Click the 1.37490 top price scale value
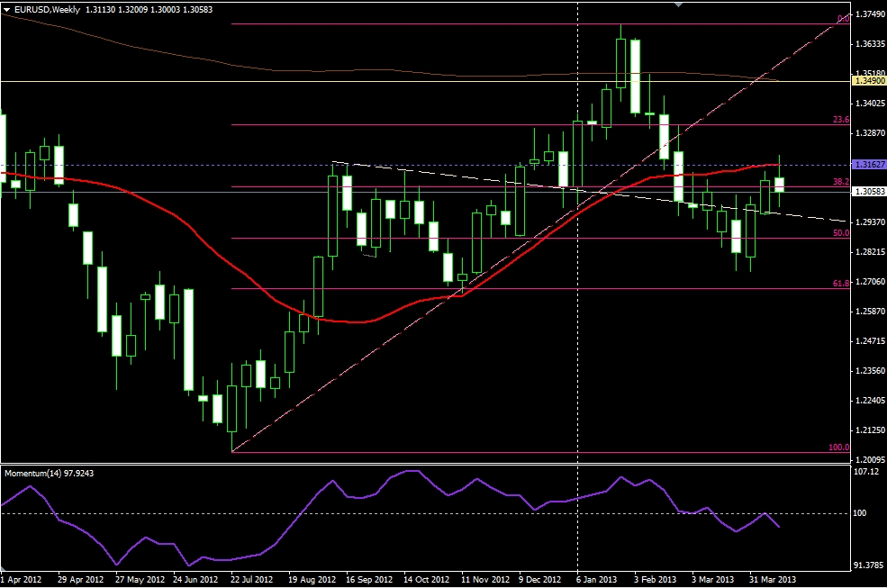This screenshot has height=588, width=887. click(x=868, y=14)
